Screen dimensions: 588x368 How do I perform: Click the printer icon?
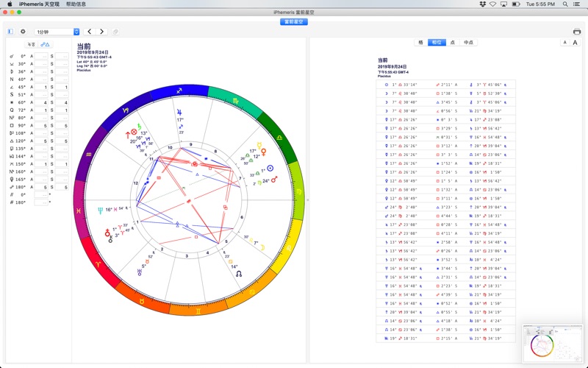pyautogui.click(x=577, y=32)
